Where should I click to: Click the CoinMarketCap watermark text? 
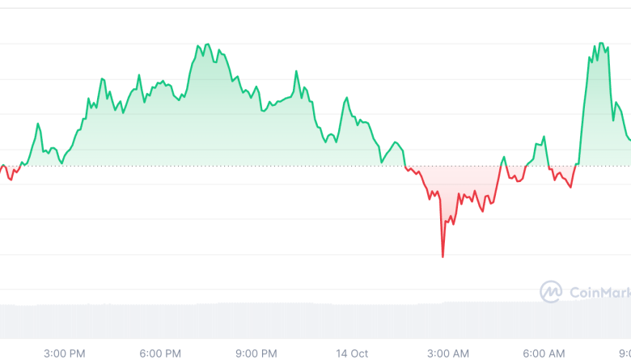pyautogui.click(x=599, y=292)
